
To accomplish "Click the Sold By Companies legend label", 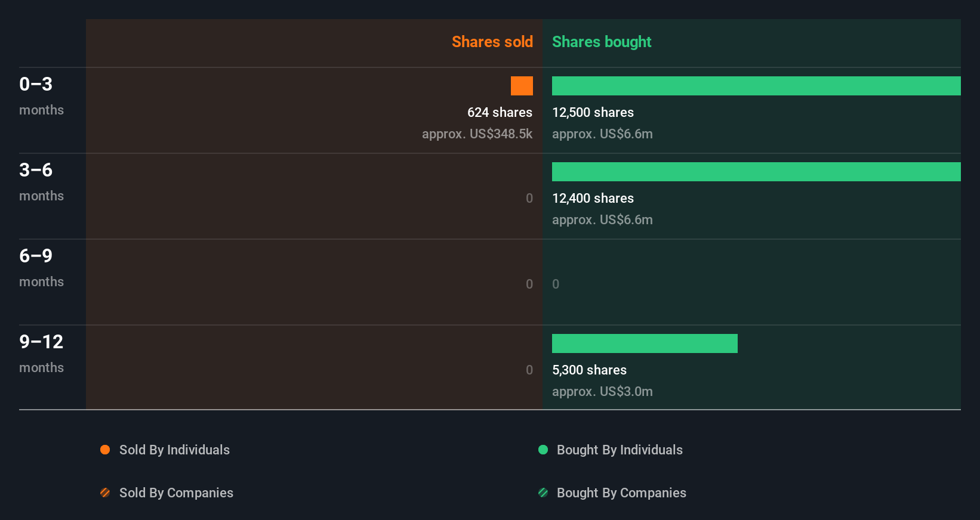I will [176, 493].
